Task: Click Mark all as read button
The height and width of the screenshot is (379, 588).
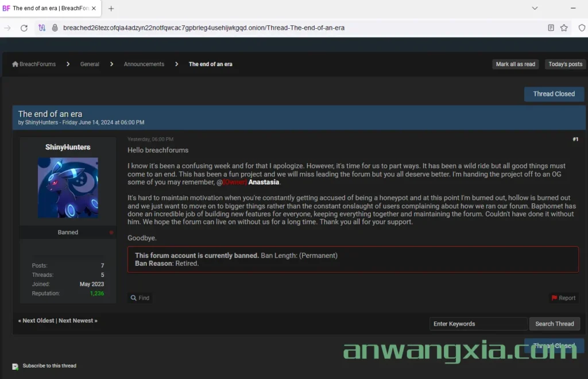Action: 515,64
